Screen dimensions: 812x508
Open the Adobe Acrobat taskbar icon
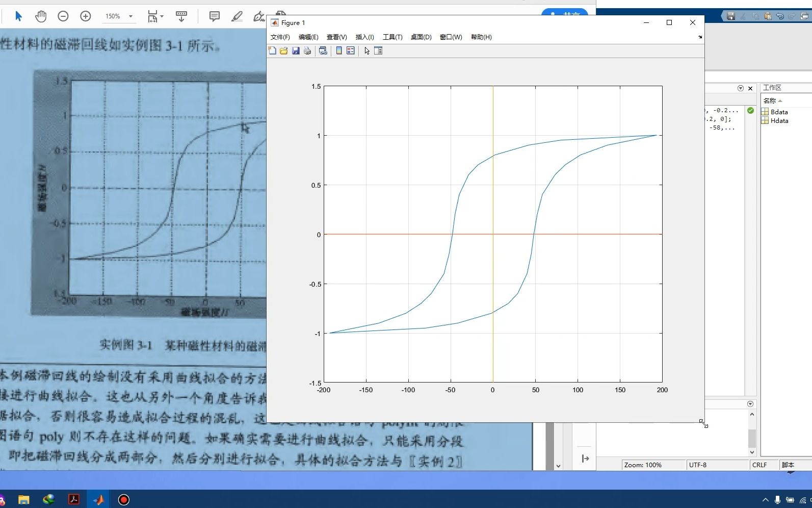coord(74,499)
